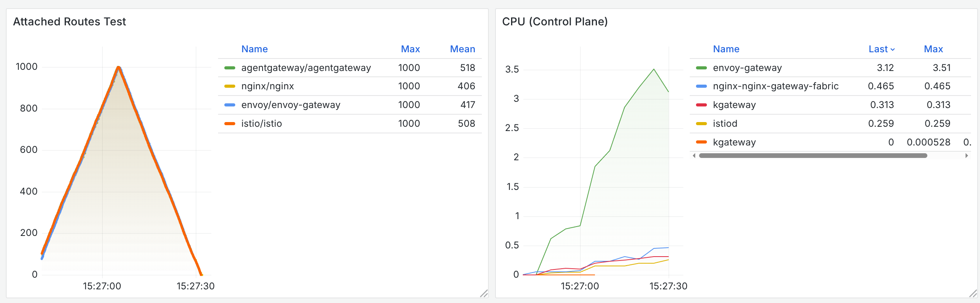Click the red kgateway legend marker
This screenshot has width=980, height=303.
click(x=702, y=105)
